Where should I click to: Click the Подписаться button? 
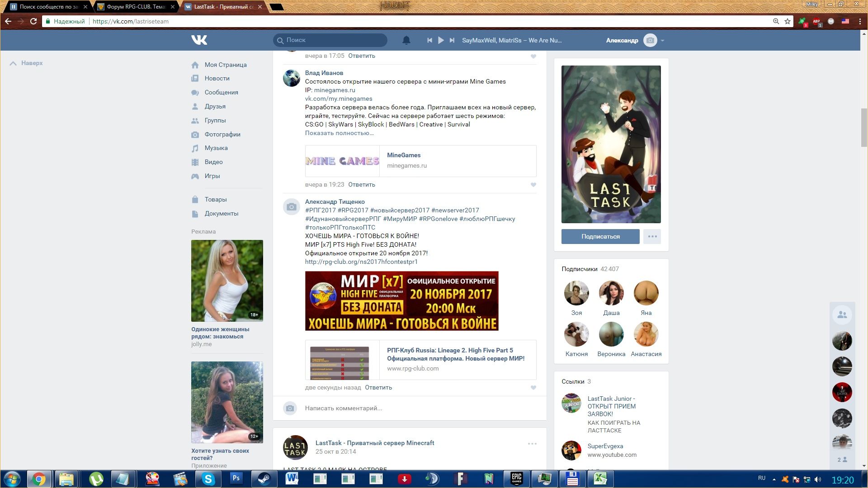600,236
